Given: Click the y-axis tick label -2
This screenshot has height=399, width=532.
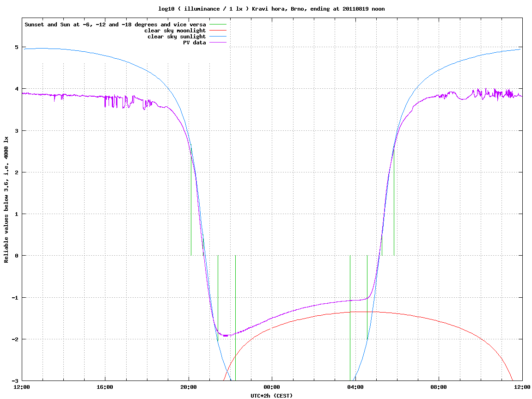Looking at the screenshot, I should (15, 339).
